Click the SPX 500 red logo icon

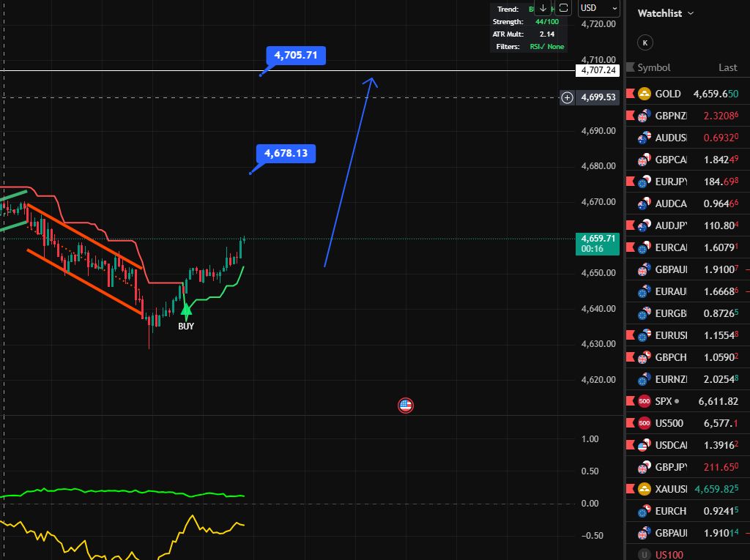(x=645, y=401)
